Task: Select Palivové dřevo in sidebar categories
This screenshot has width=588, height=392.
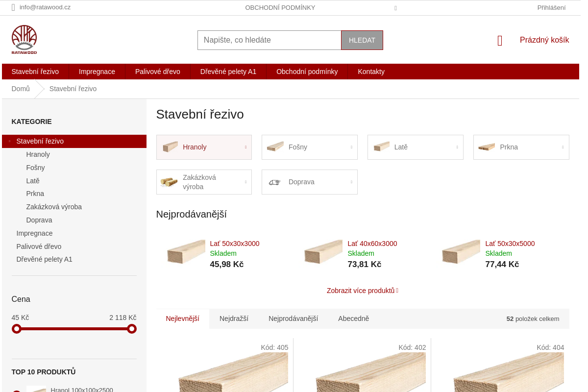Action: pyautogui.click(x=39, y=246)
